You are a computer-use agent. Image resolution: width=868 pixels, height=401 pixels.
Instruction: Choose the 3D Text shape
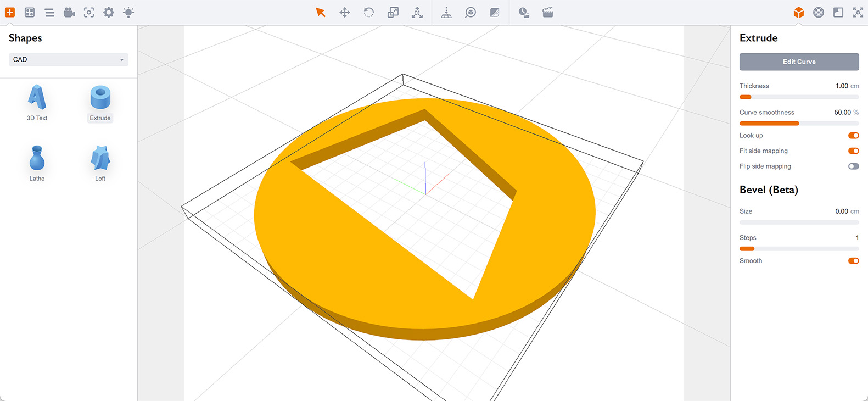[37, 103]
